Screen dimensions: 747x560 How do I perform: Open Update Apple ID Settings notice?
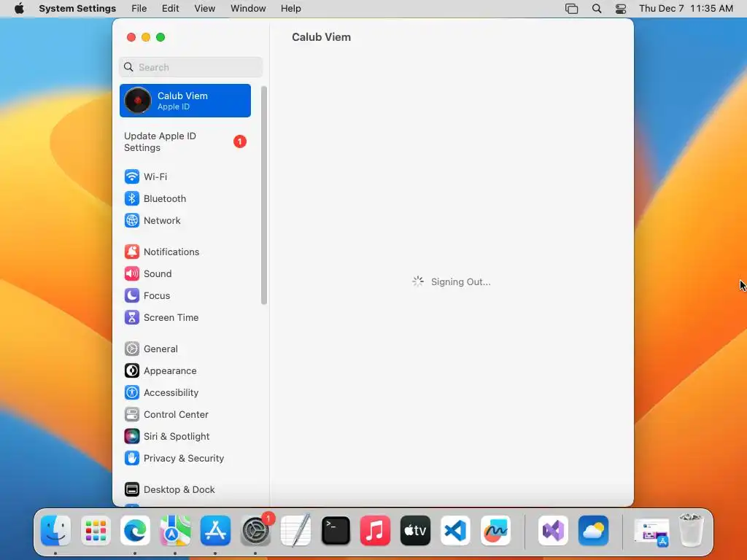click(x=185, y=142)
